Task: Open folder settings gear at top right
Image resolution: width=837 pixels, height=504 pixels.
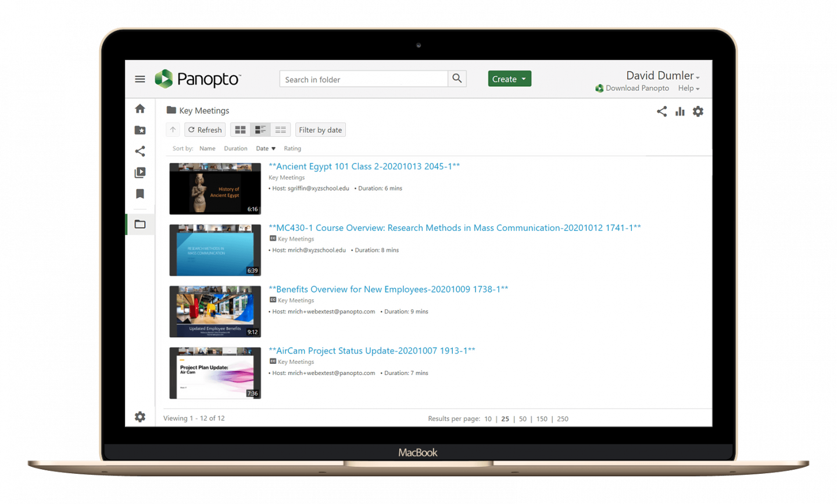Action: (698, 112)
